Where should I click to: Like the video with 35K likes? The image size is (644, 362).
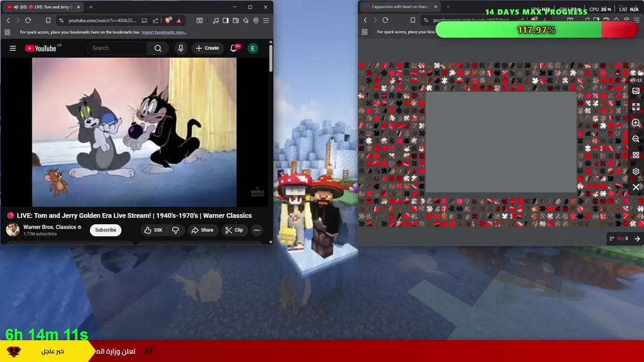click(x=153, y=230)
